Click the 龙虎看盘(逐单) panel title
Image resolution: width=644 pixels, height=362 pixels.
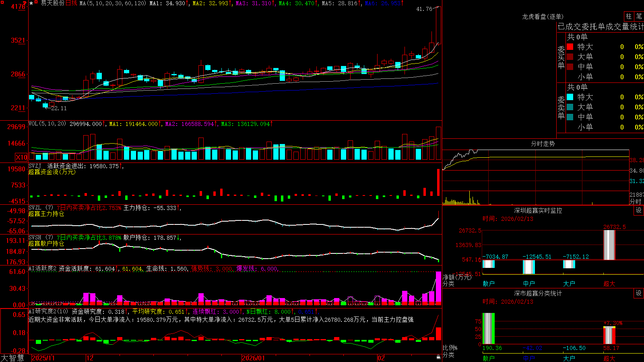point(543,16)
